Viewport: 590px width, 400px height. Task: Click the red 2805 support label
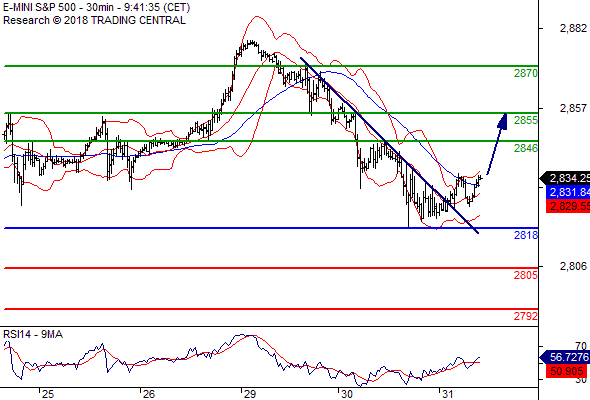(526, 275)
